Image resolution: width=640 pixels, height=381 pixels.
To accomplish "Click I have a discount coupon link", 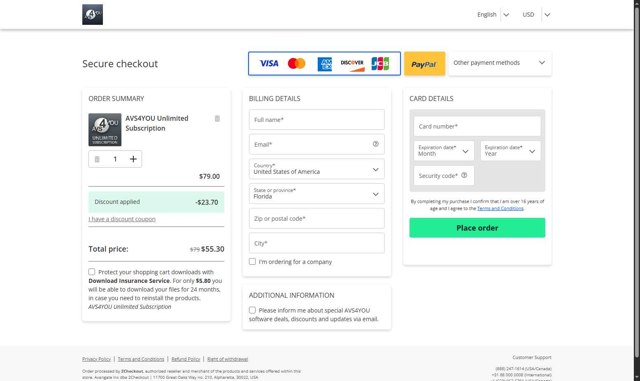I will (x=122, y=219).
